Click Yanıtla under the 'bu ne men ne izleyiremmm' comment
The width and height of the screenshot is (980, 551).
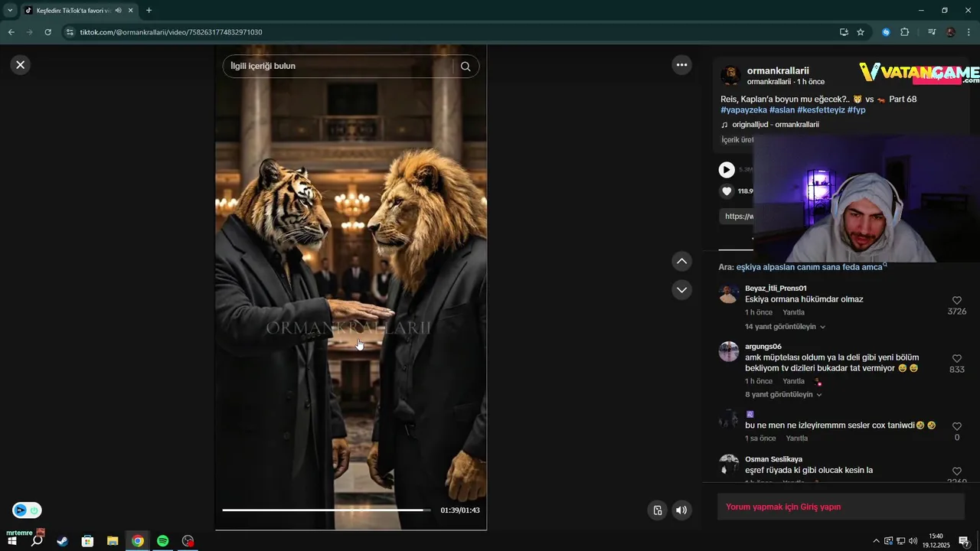click(x=797, y=439)
